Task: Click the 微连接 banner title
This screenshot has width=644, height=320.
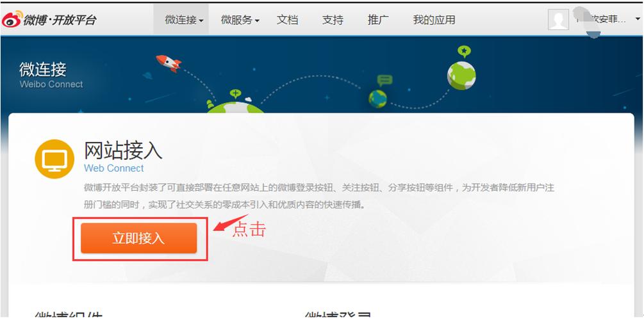Action: click(x=43, y=69)
